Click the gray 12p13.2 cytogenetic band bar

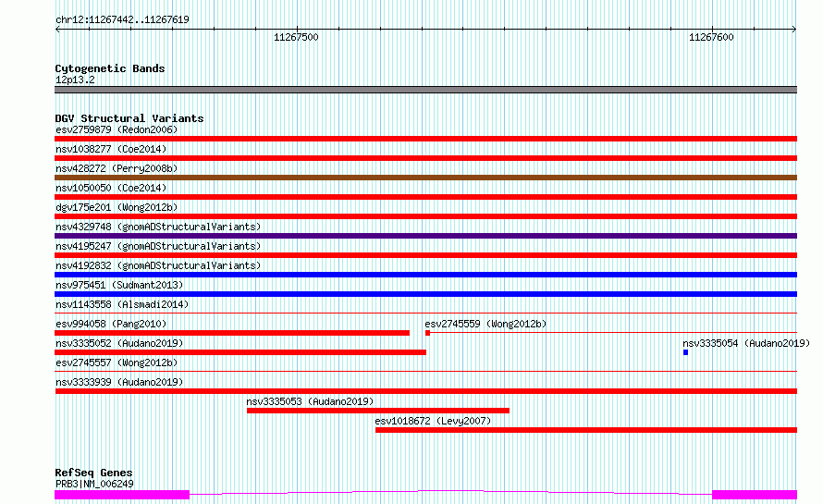(425, 90)
